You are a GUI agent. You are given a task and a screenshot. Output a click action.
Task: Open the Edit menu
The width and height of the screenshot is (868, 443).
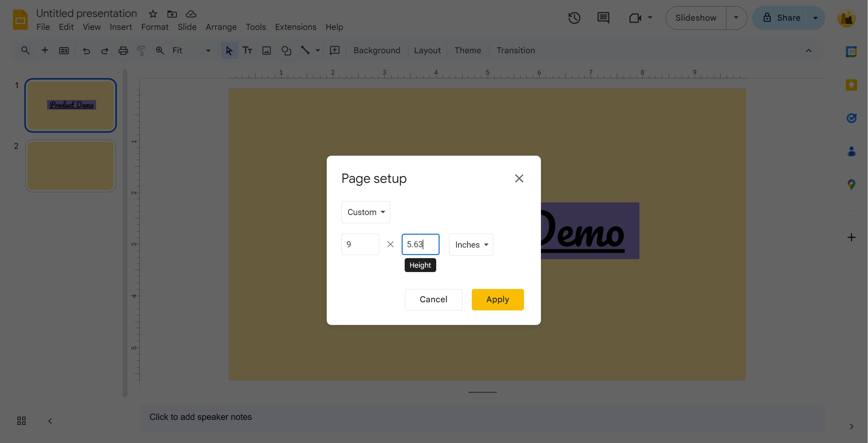(66, 27)
